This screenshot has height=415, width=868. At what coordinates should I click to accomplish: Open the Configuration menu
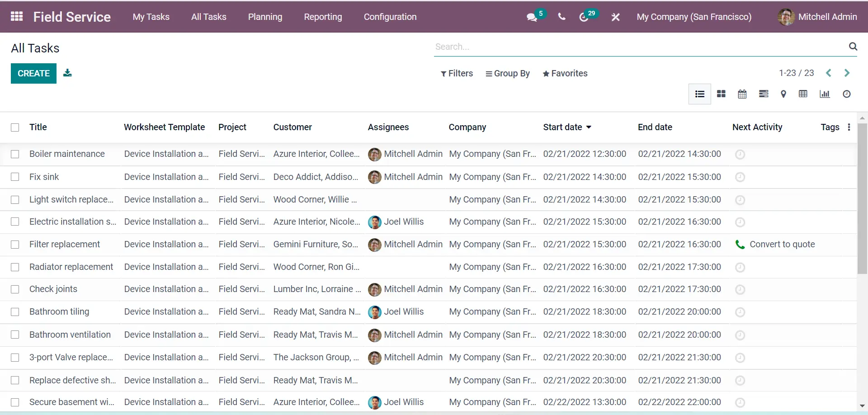(x=390, y=17)
